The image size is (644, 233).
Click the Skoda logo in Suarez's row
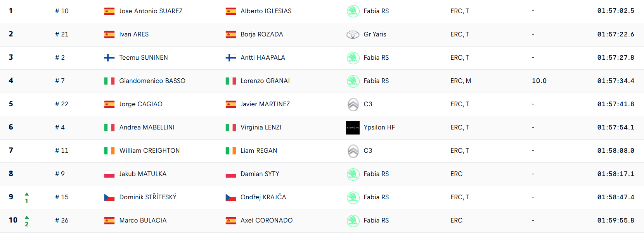[353, 11]
